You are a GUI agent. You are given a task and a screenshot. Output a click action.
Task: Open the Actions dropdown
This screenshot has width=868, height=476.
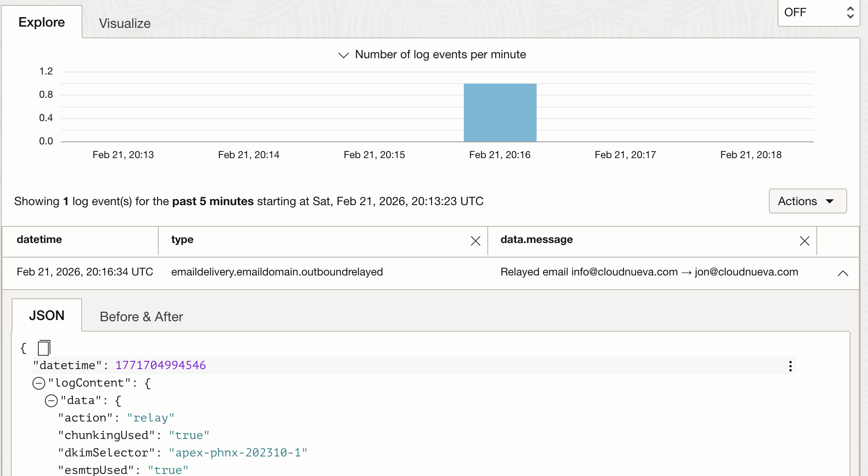[x=807, y=201]
